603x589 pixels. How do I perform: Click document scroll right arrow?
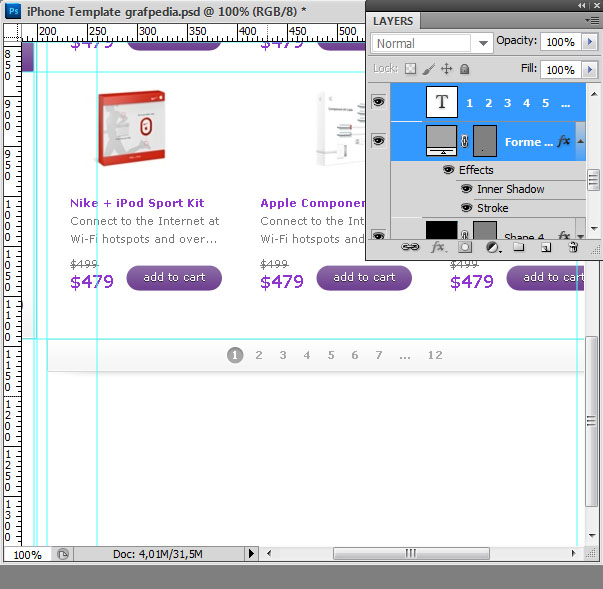tap(574, 554)
